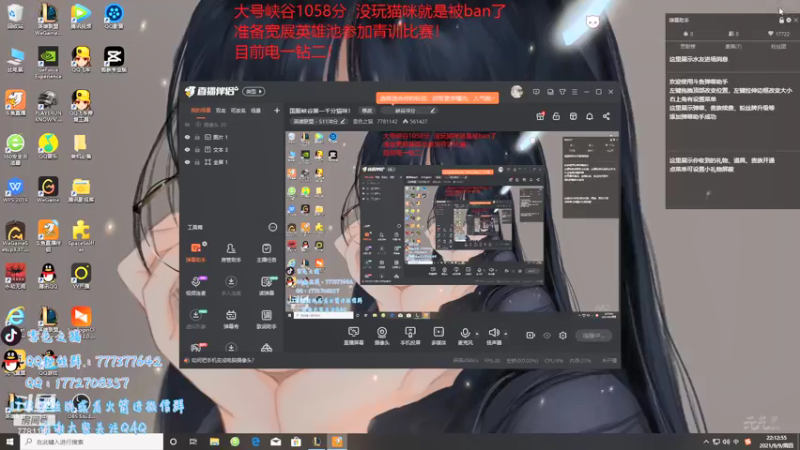Toggle the preview eye icon beside settings
The height and width of the screenshot is (450, 800).
[546, 335]
